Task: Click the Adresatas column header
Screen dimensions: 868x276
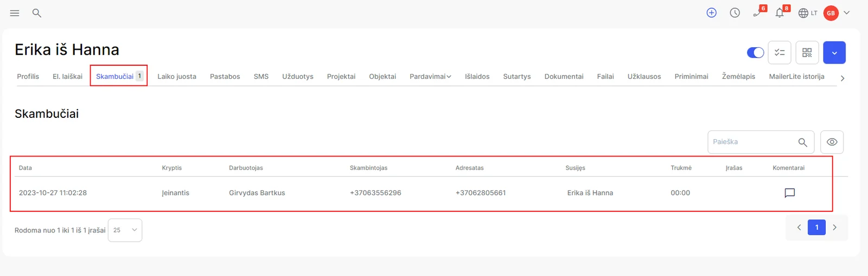Action: click(x=470, y=168)
